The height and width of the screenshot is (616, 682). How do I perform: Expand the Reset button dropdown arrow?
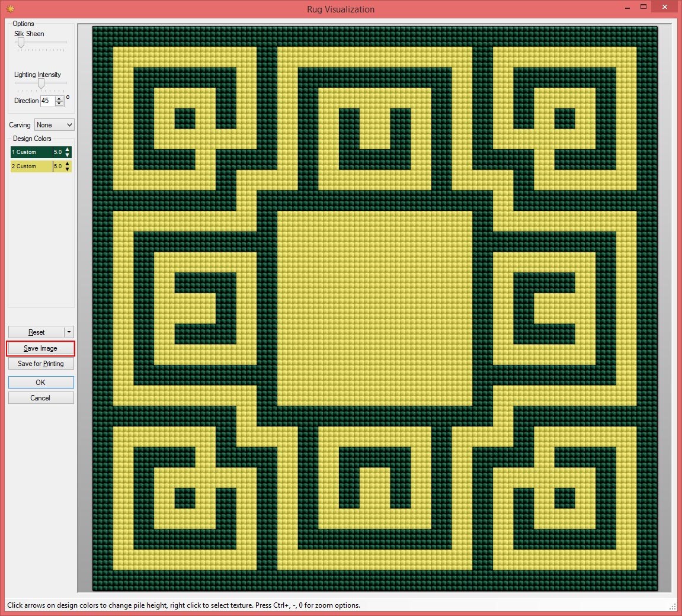pos(69,332)
